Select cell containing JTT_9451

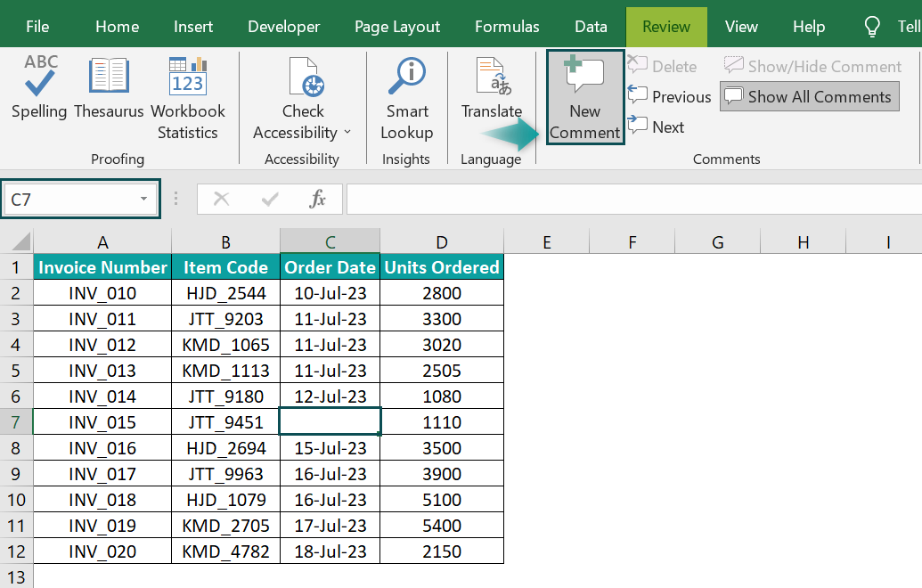click(x=225, y=422)
